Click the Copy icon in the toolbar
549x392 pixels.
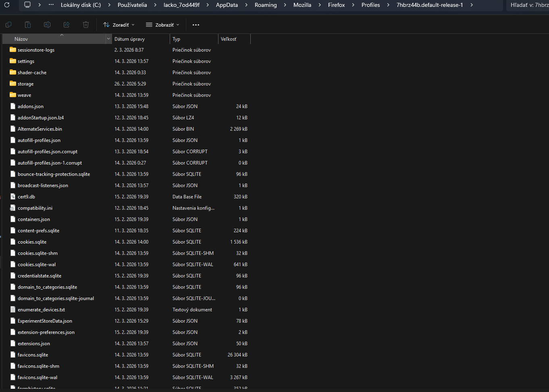click(x=8, y=25)
